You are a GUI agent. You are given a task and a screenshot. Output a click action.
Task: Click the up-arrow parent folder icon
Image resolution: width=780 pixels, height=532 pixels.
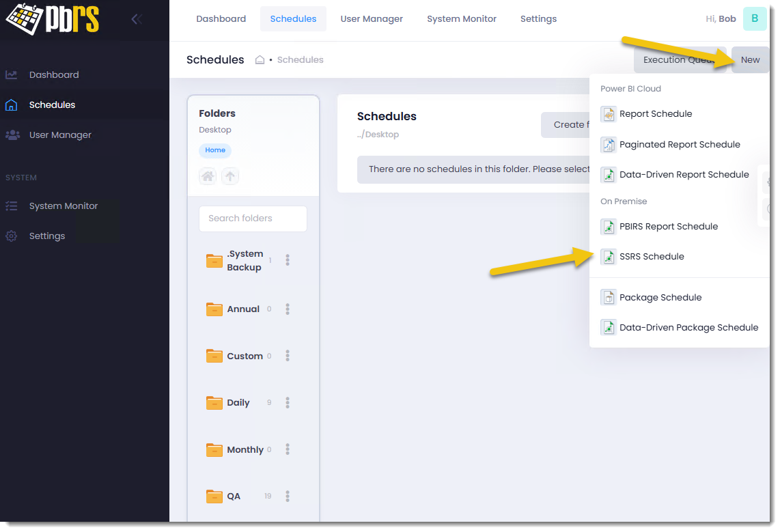tap(230, 176)
